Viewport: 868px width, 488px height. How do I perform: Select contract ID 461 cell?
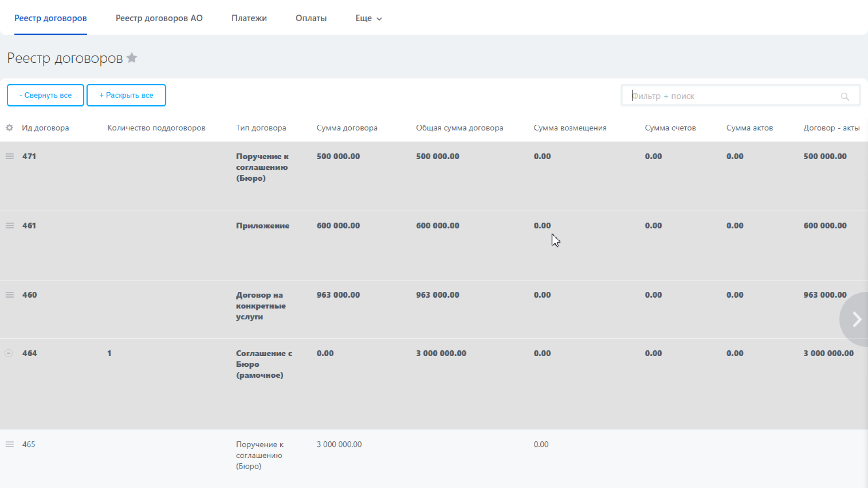(29, 225)
